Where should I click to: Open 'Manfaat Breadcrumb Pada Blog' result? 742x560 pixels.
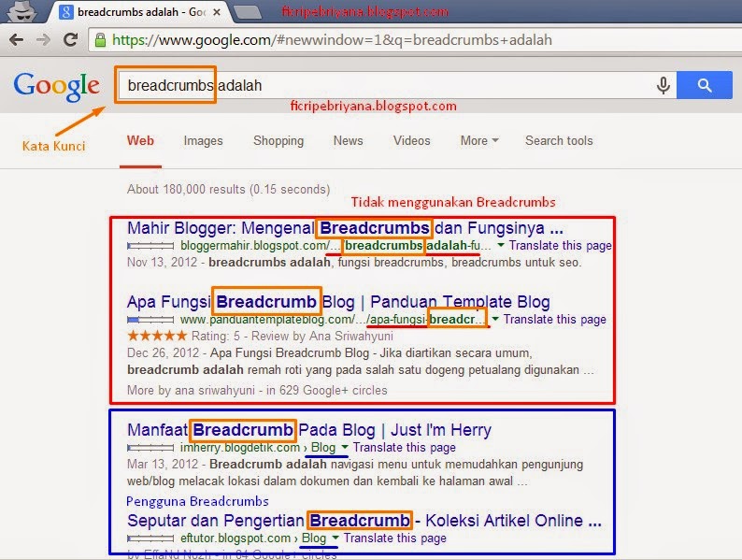309,430
